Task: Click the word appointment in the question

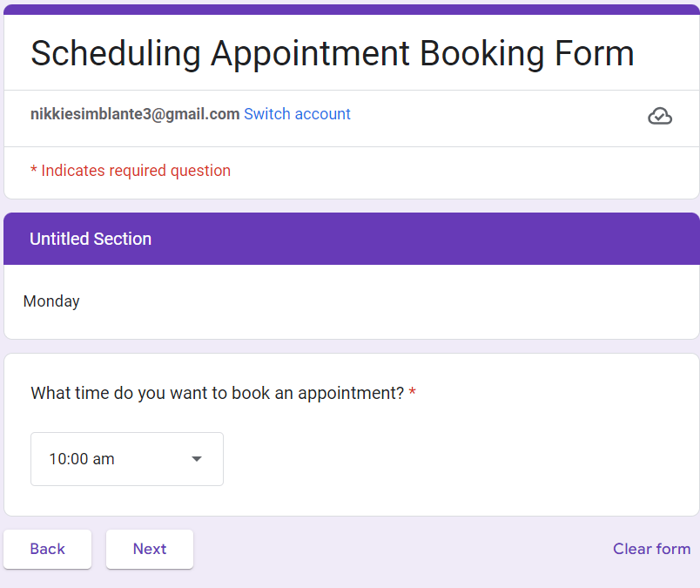Action: pos(350,393)
